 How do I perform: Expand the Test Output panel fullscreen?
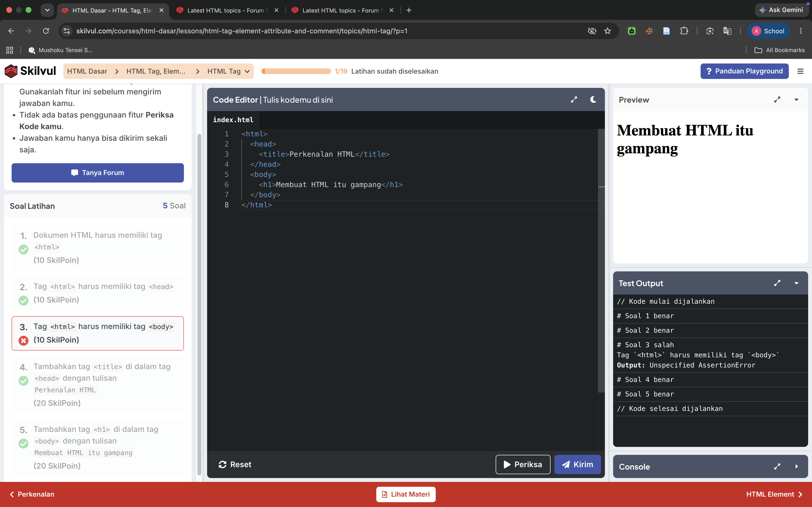pos(777,283)
